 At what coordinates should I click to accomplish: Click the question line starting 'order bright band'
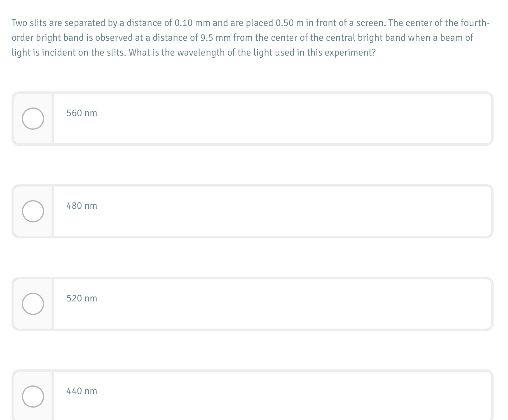point(242,37)
